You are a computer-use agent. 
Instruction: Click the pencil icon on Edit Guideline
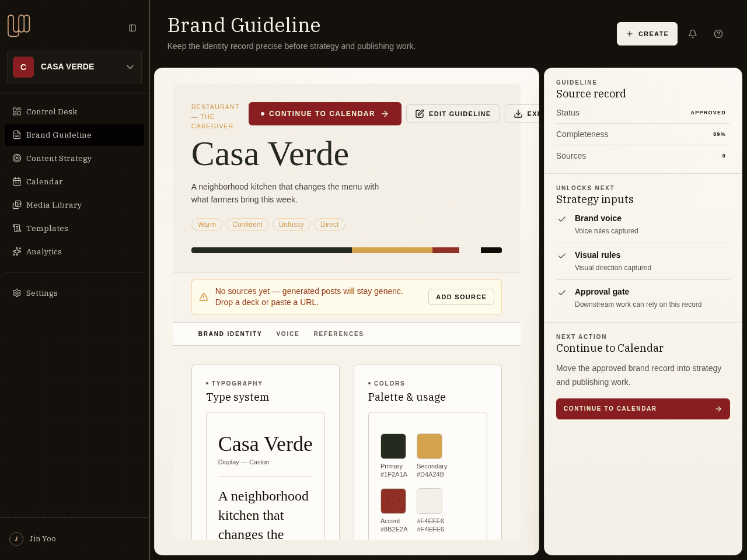(420, 114)
